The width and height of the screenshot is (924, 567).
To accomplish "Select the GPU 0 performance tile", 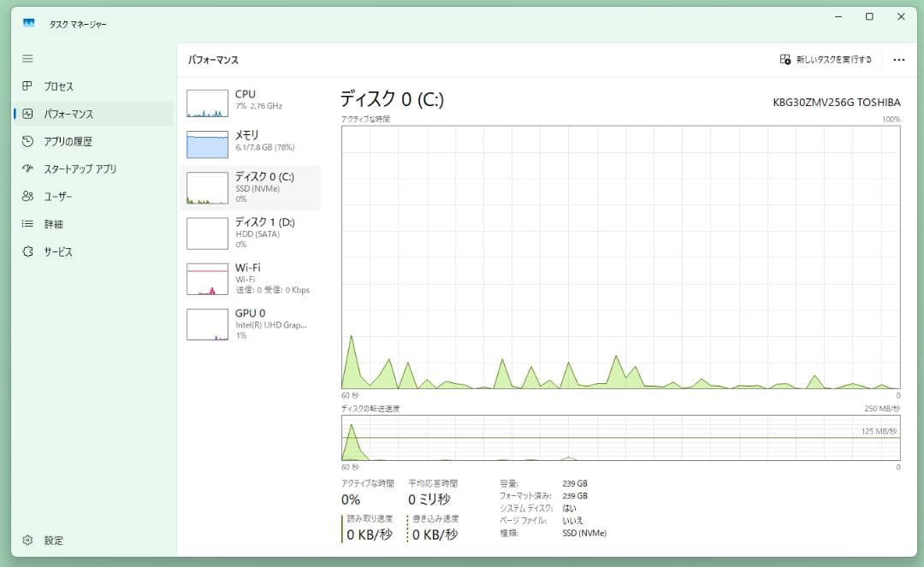I will 248,323.
